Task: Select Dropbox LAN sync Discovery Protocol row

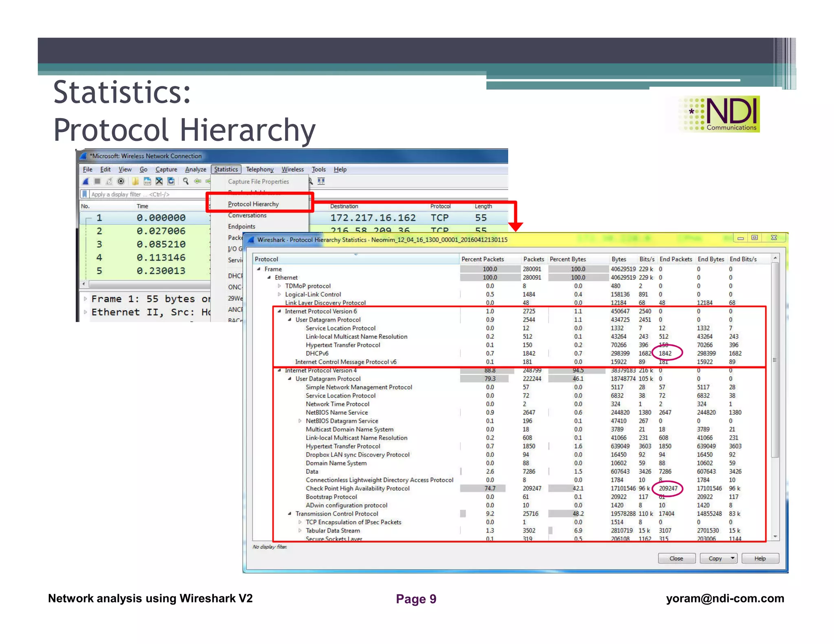Action: [511, 455]
